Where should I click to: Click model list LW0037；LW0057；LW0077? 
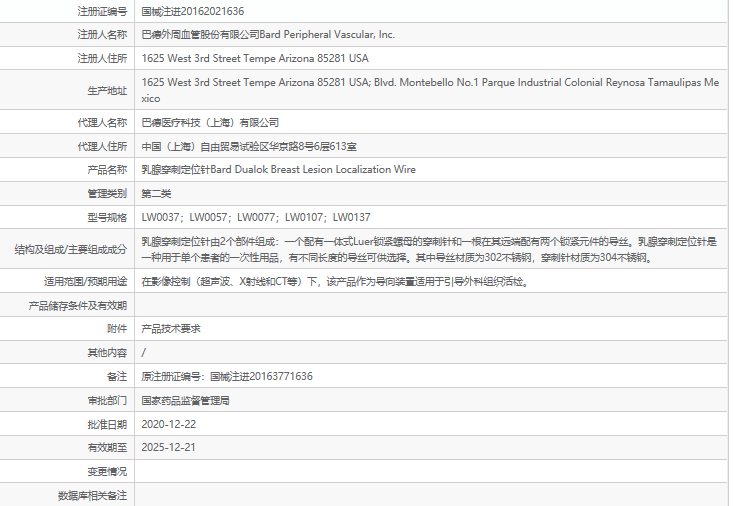pyautogui.click(x=256, y=217)
